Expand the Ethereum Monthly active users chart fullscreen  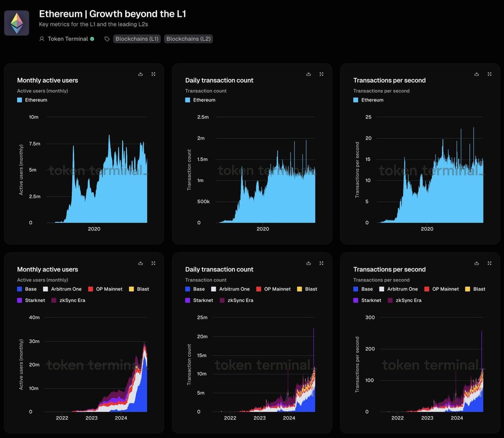pyautogui.click(x=153, y=74)
